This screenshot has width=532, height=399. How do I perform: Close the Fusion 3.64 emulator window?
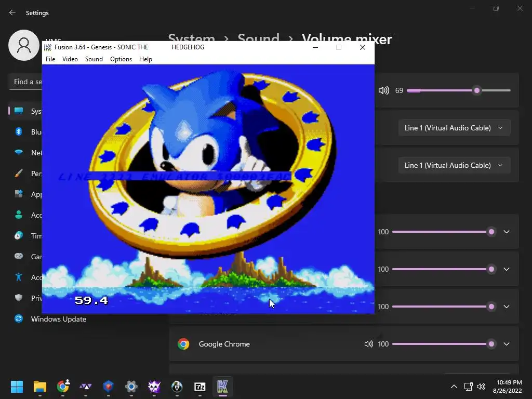[x=362, y=47]
